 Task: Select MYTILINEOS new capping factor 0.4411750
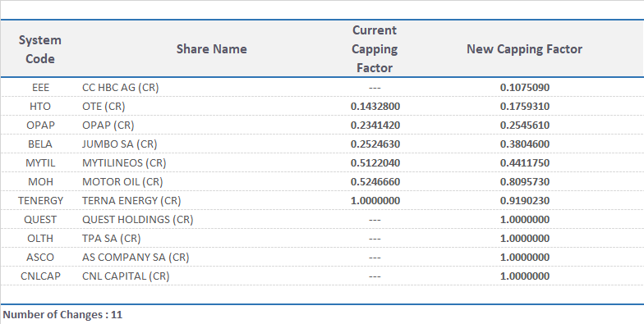[x=524, y=162]
